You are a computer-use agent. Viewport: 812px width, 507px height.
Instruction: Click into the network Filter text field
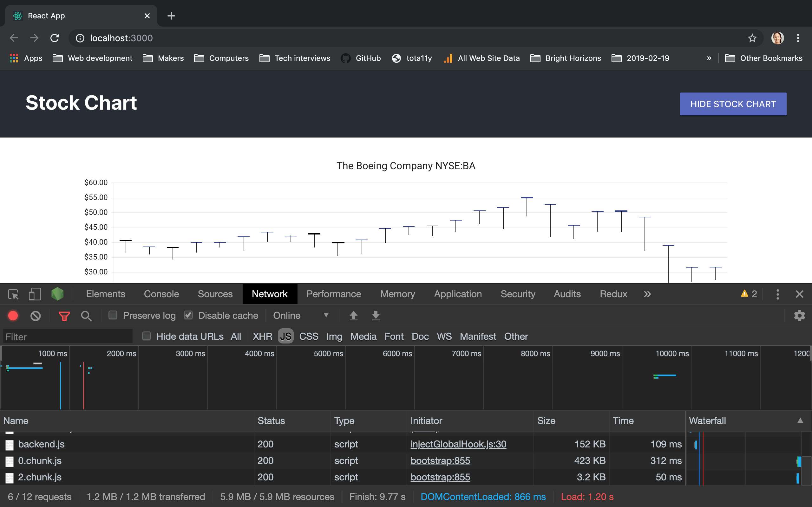coord(68,336)
